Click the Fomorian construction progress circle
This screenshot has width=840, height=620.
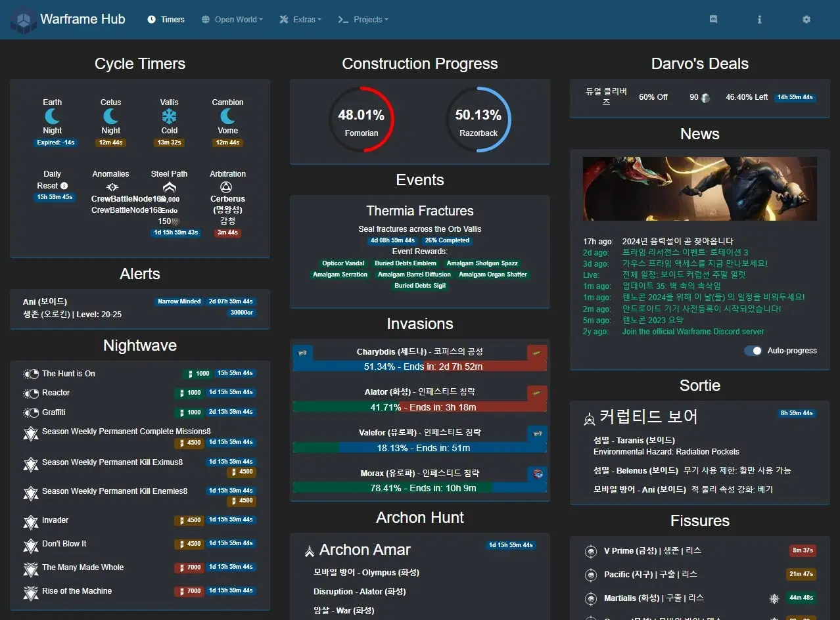pos(362,120)
